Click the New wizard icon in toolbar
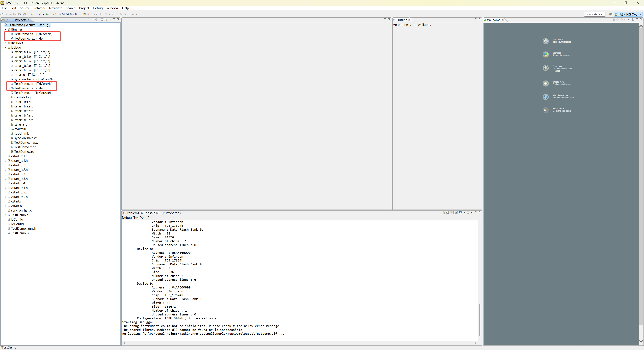Image resolution: width=644 pixels, height=350 pixels. 3,14
